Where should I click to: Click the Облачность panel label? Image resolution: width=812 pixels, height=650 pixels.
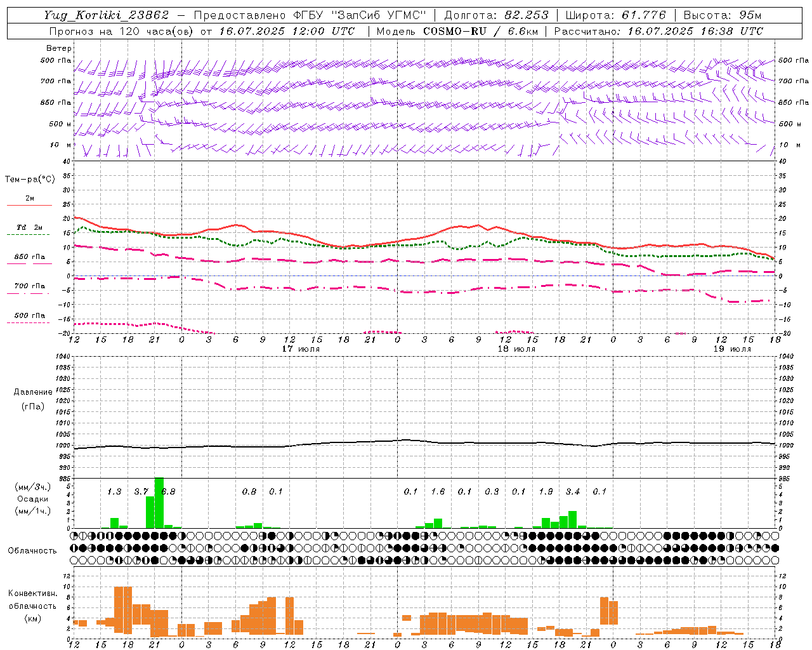coord(32,550)
